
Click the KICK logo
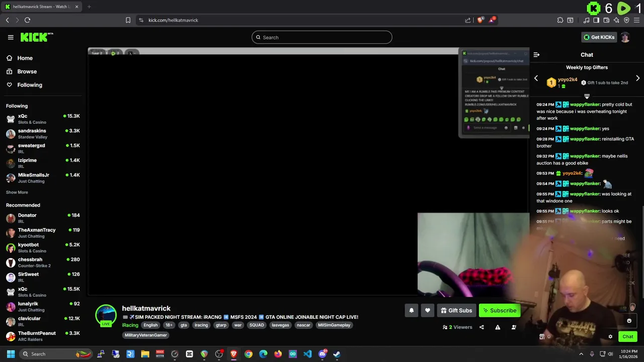(37, 37)
